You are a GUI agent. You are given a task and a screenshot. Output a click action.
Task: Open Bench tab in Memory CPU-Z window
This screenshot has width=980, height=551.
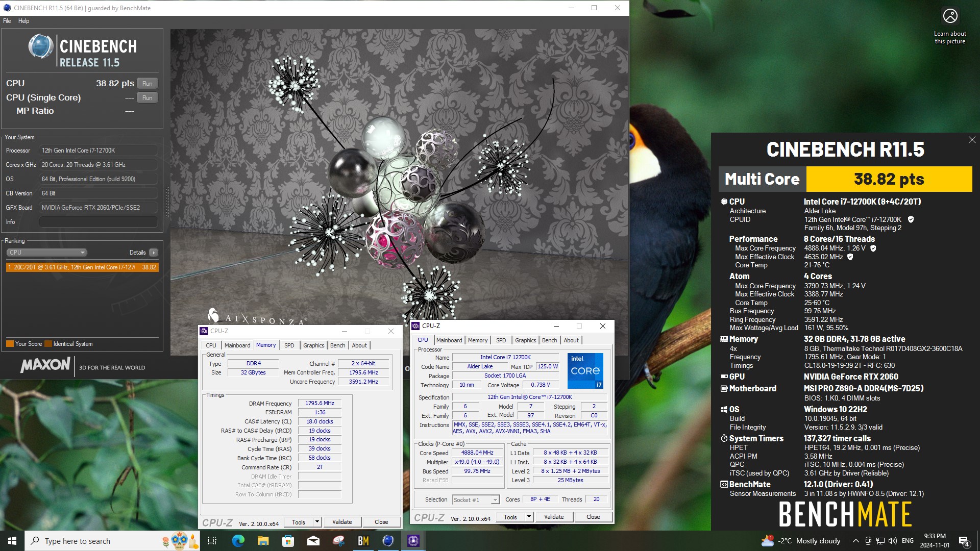click(337, 345)
